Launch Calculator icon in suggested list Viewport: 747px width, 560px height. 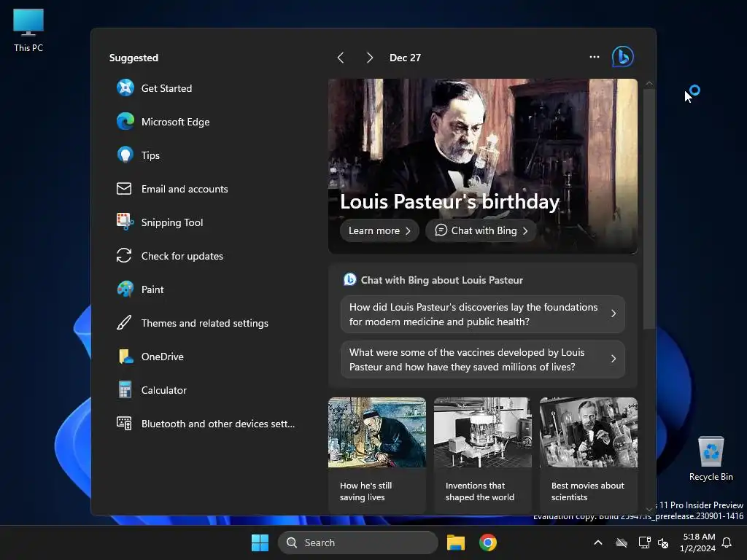[x=125, y=390]
